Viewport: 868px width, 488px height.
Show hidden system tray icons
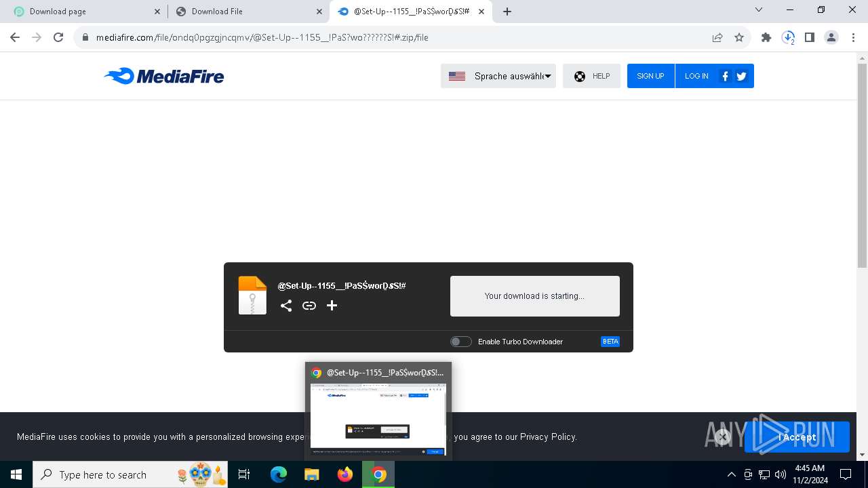click(732, 474)
